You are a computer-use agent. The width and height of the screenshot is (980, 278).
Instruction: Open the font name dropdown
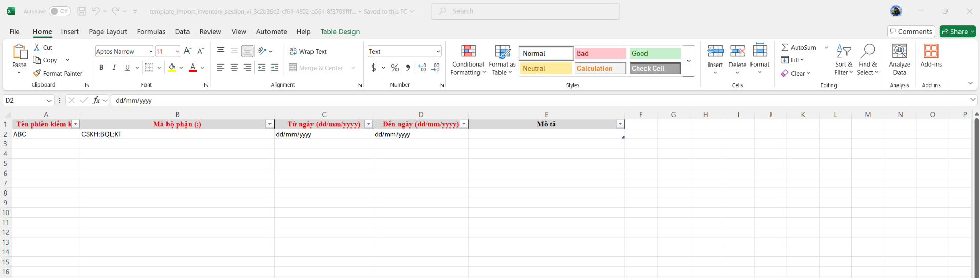point(151,51)
